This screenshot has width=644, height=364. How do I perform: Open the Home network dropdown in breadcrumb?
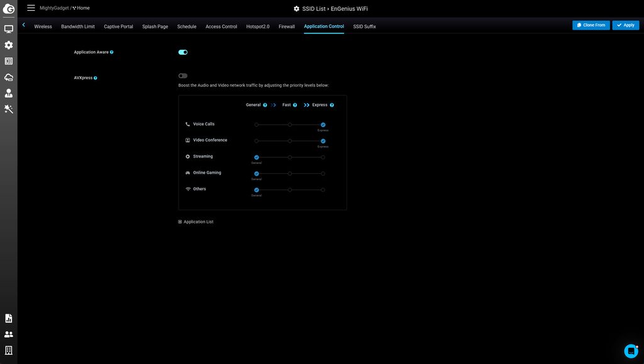[81, 8]
